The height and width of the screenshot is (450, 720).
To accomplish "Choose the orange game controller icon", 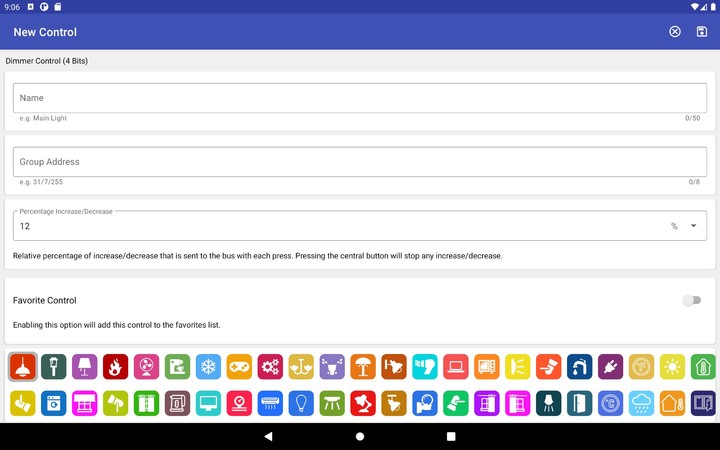I will tap(239, 366).
